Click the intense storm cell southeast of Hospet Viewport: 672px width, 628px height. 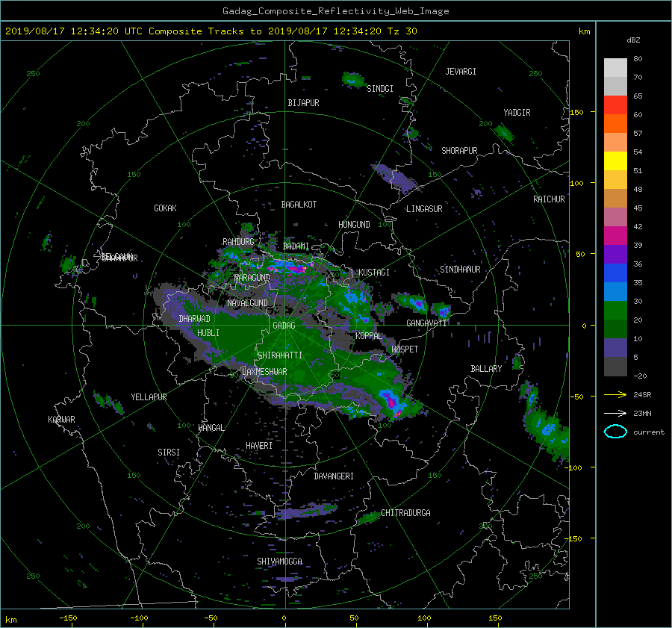(392, 403)
